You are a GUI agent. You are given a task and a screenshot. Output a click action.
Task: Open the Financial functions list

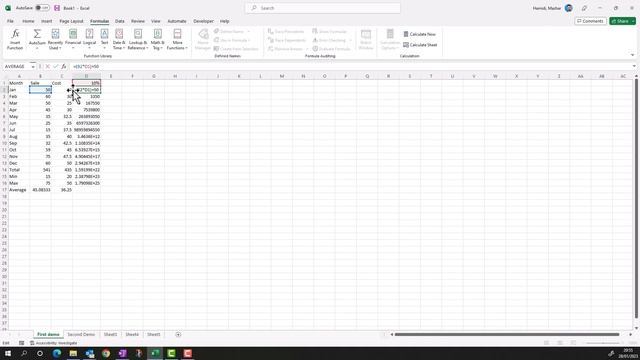[x=73, y=40]
